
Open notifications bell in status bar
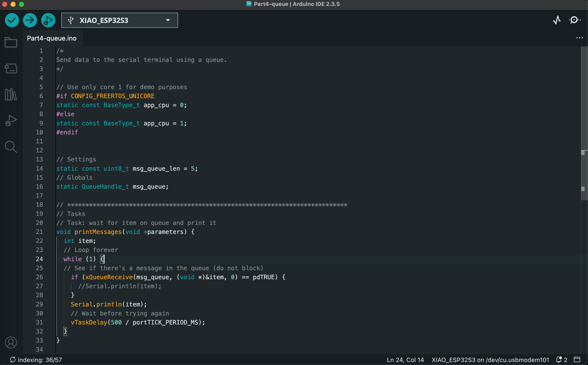coord(559,360)
